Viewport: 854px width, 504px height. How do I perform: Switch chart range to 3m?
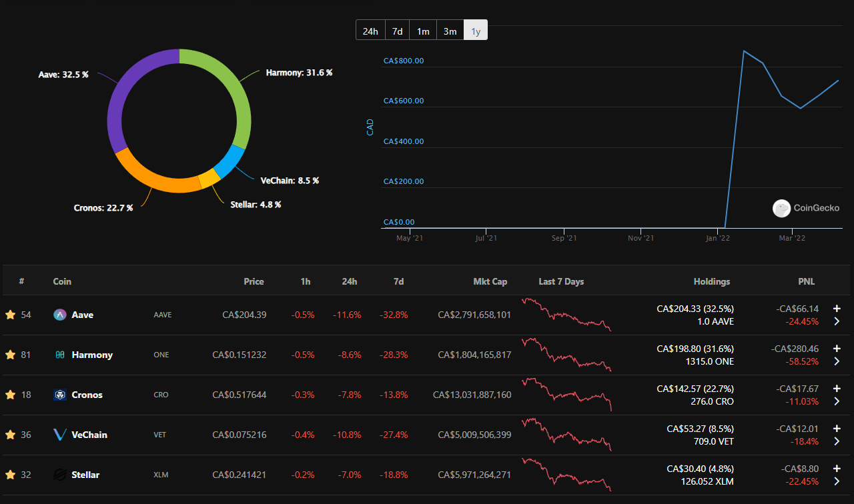450,31
